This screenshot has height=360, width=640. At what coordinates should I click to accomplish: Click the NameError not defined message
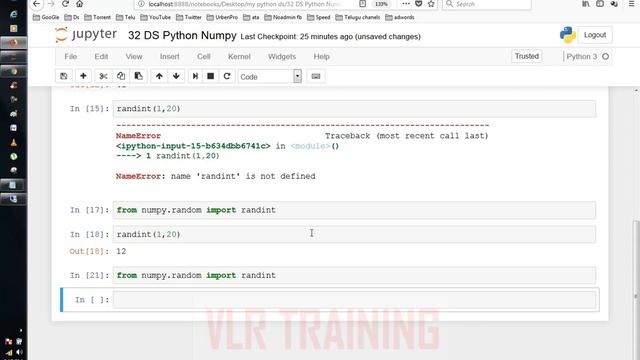tap(216, 176)
